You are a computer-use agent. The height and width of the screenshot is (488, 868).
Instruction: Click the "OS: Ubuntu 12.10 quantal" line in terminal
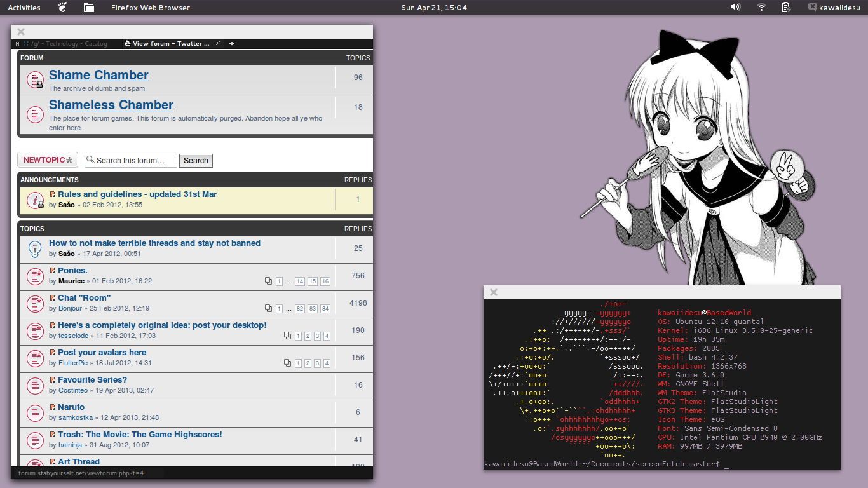tap(711, 322)
